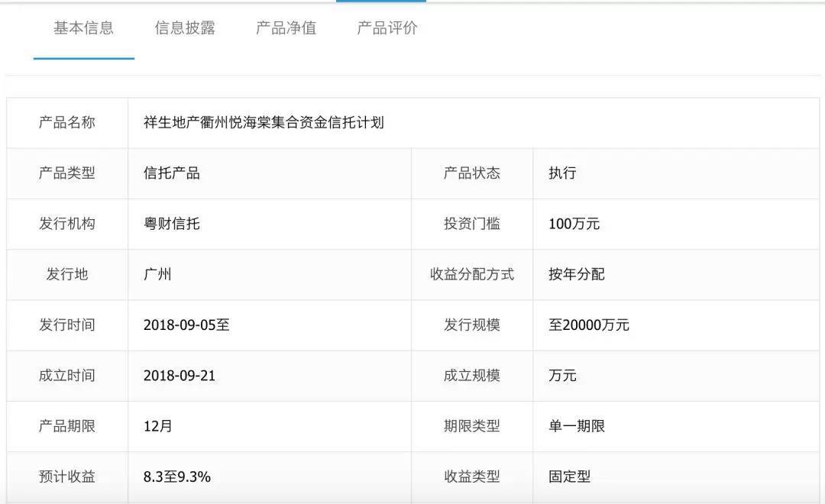Click the 收益分配方式 label cell
825x504 pixels.
click(472, 274)
